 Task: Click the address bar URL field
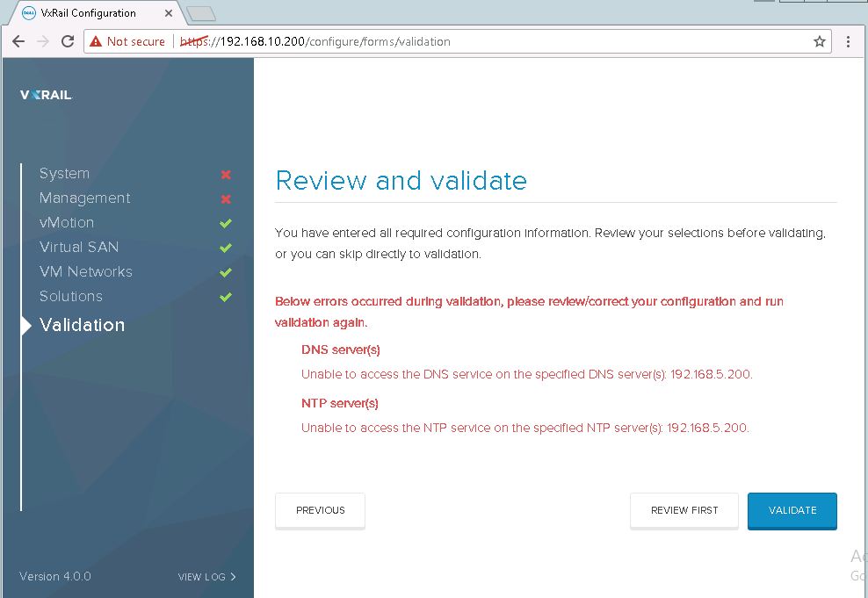tap(458, 41)
